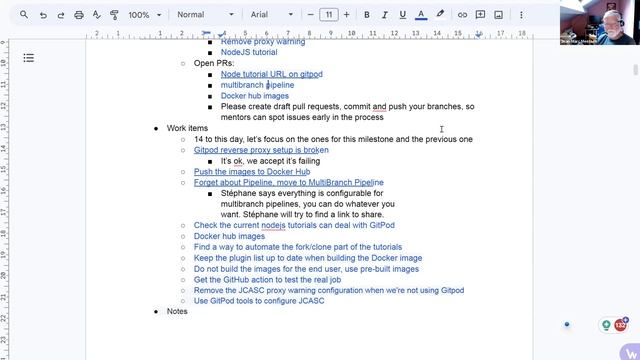Screen dimensions: 640x360
Task: Open Find a way to automate fork/clone link
Action: coord(298,247)
